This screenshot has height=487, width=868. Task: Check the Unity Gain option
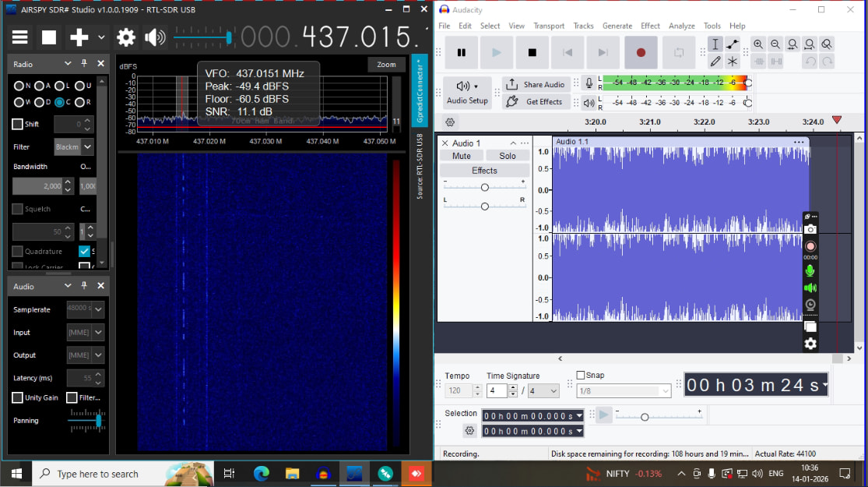coord(17,398)
